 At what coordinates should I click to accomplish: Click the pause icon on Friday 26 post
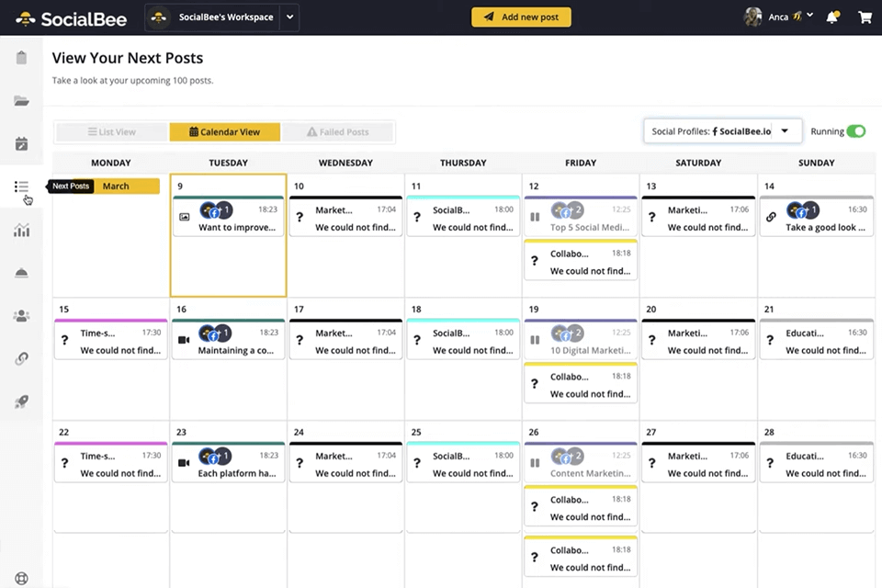(x=535, y=462)
